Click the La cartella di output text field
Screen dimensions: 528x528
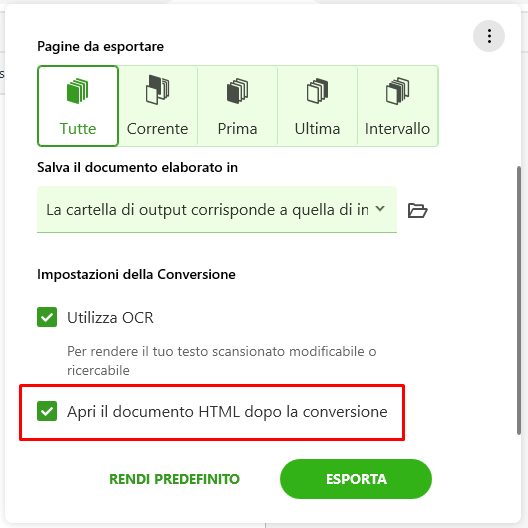[207, 210]
